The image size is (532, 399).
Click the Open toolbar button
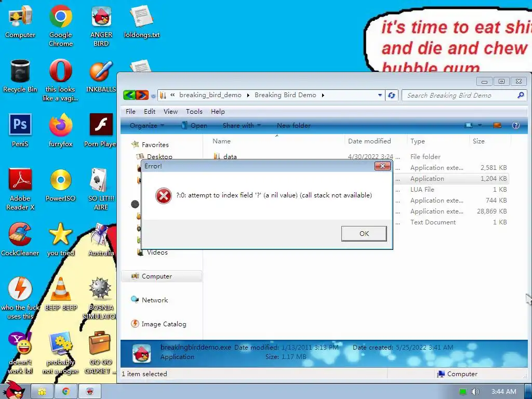point(194,126)
